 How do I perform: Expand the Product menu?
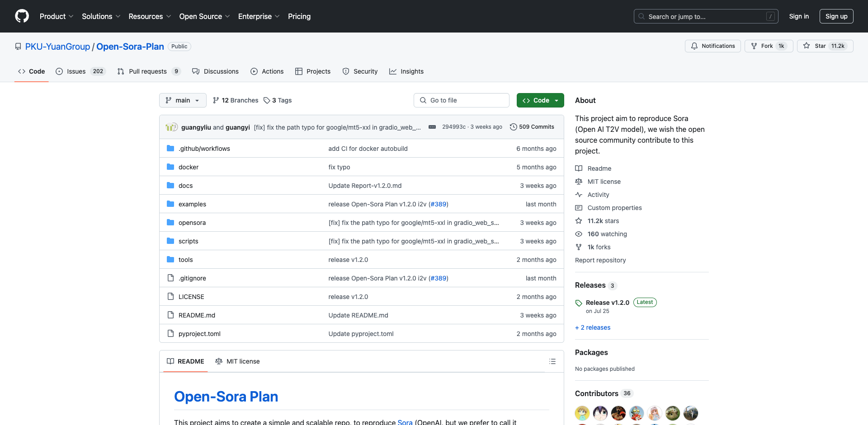(x=57, y=16)
